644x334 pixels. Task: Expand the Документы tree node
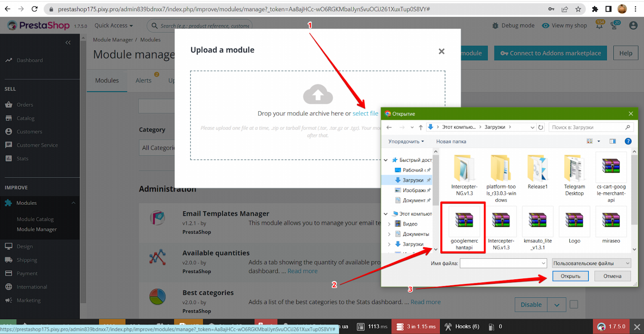pyautogui.click(x=389, y=234)
